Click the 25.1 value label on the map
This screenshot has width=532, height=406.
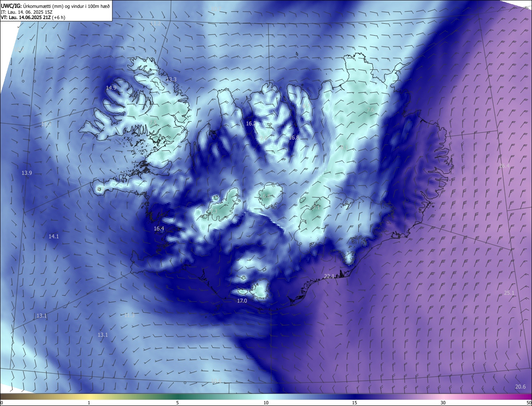click(x=509, y=293)
